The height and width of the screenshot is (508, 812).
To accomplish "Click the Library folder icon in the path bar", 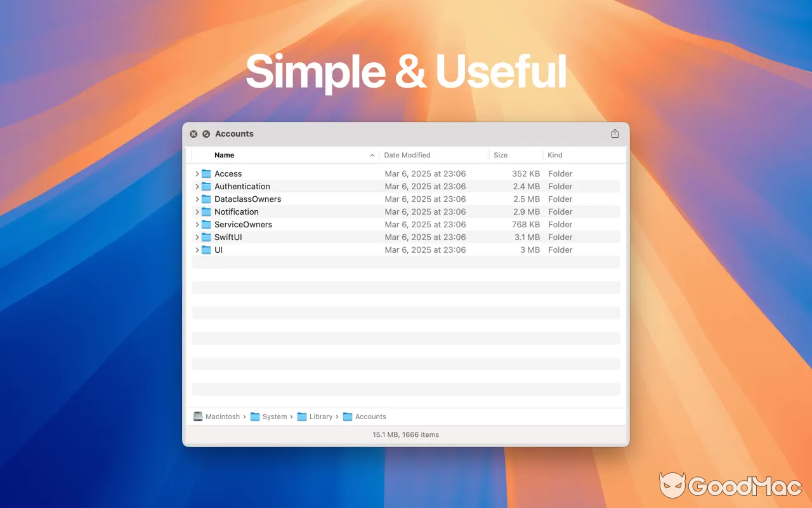I will [x=301, y=417].
